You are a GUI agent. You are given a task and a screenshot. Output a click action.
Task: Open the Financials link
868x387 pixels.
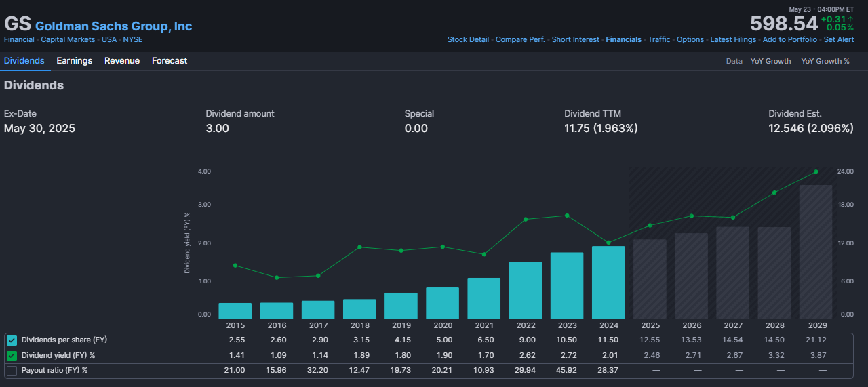(624, 39)
